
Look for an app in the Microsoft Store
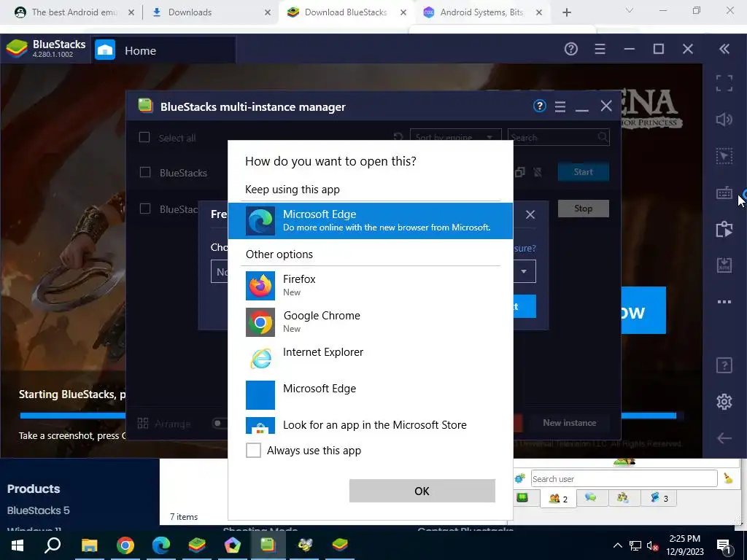pyautogui.click(x=370, y=425)
